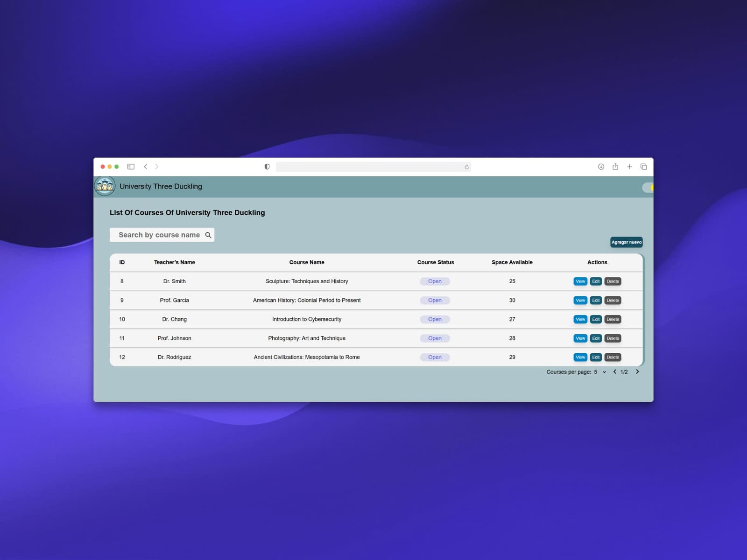
Task: Click the space available value 27
Action: (512, 319)
